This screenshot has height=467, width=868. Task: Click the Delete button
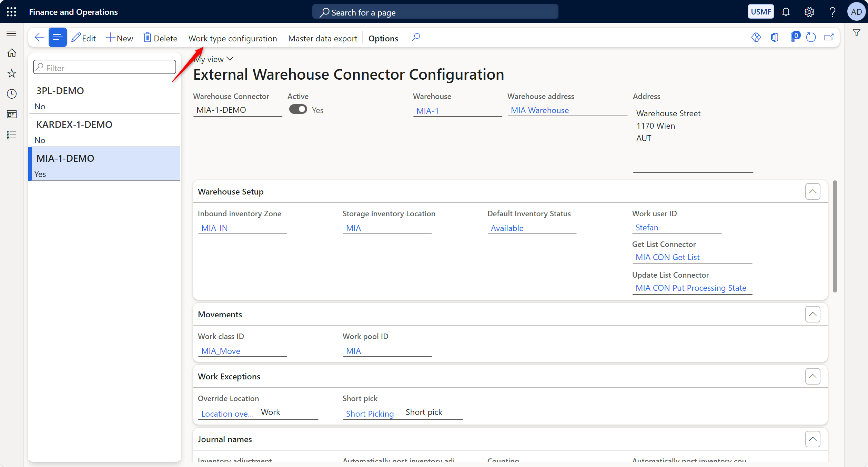(160, 38)
